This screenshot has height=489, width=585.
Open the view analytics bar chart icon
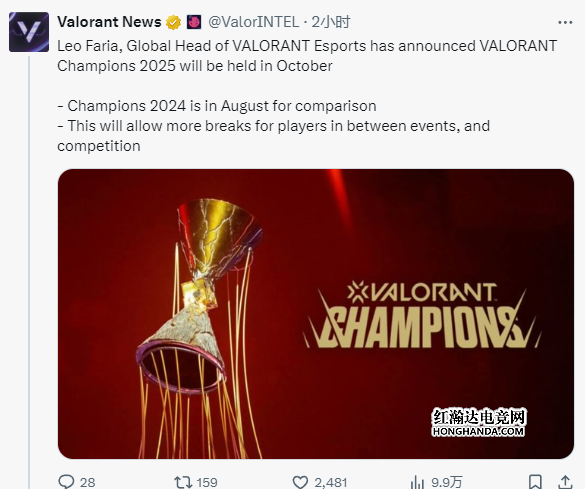pos(417,482)
